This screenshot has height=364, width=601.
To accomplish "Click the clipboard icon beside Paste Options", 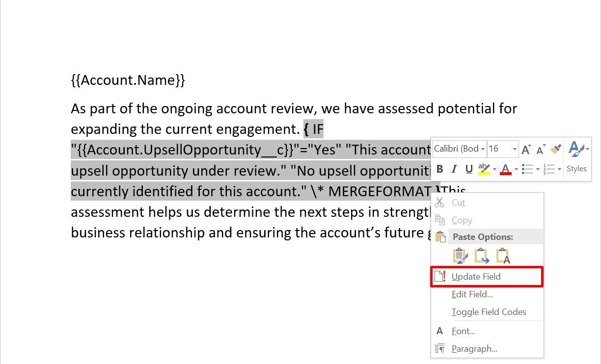I will coord(440,236).
